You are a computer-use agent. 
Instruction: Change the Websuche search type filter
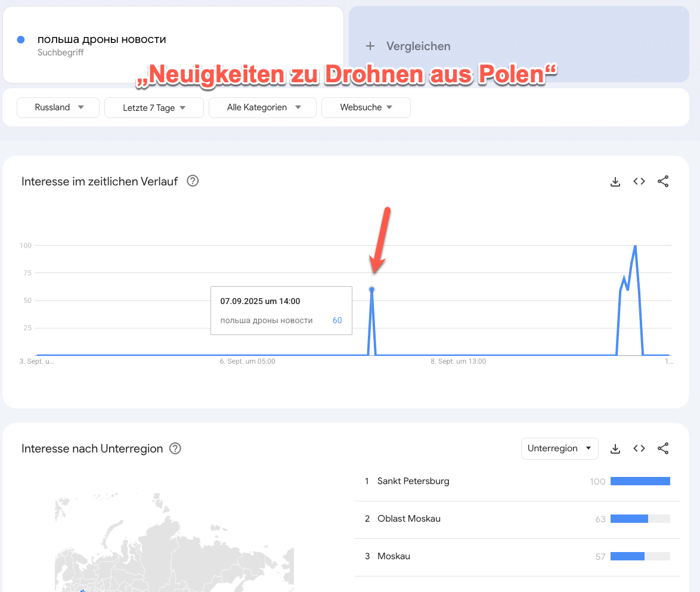(x=366, y=108)
